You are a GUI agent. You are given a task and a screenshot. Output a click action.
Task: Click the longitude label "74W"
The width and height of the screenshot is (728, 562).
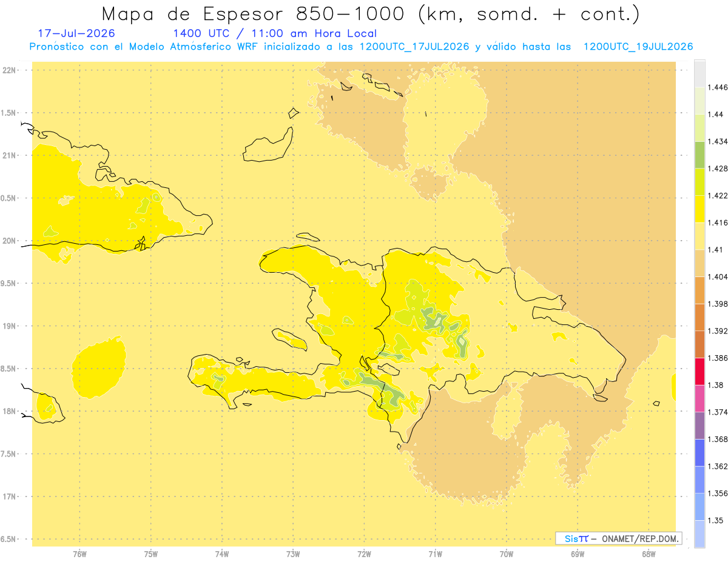222,554
